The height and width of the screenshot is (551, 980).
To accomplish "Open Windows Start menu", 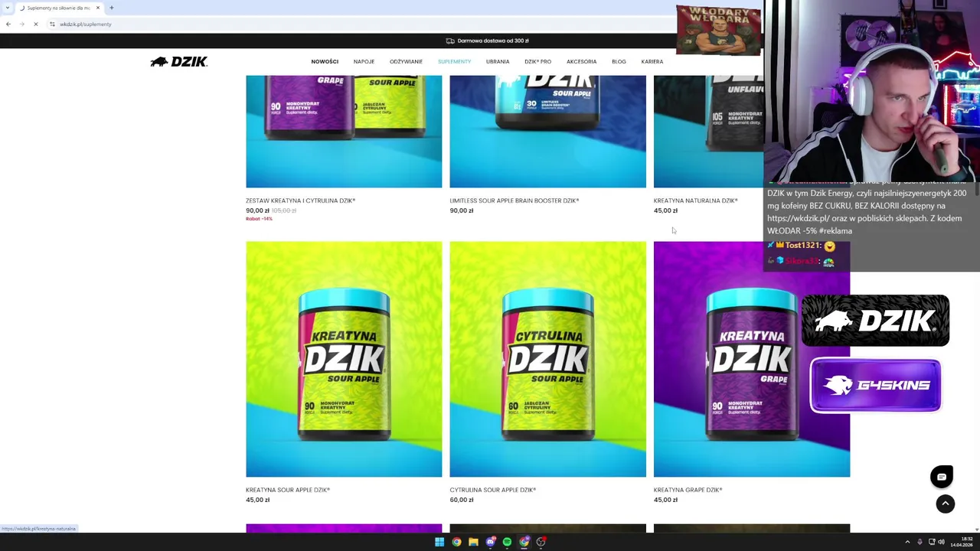I will point(439,542).
